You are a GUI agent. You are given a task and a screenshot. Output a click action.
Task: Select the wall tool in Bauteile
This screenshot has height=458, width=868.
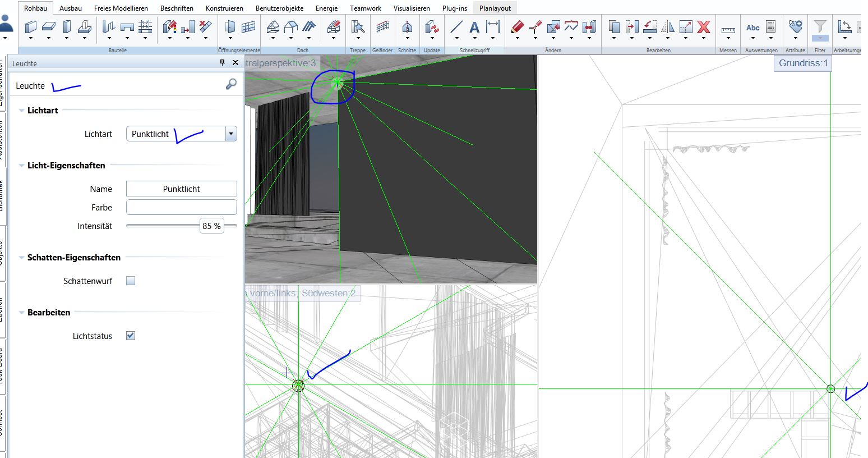(x=31, y=26)
